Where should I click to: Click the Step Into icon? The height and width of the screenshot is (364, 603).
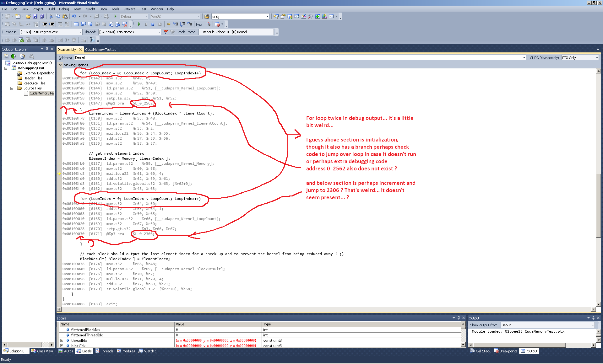point(176,24)
